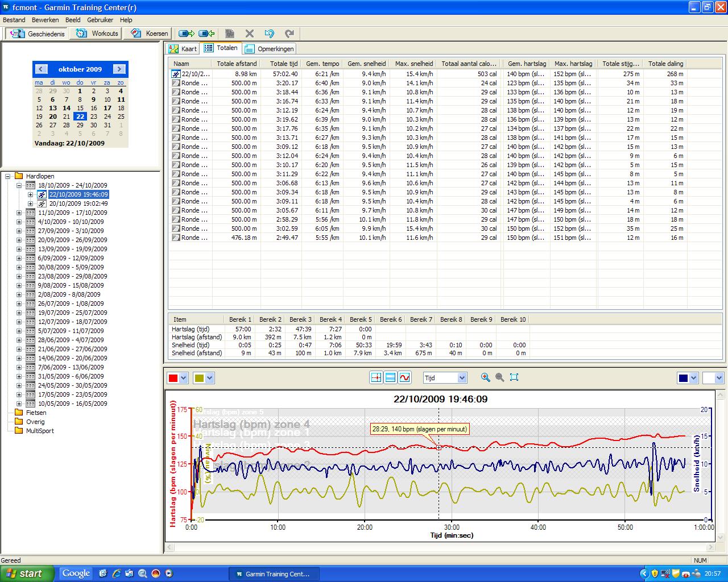Go to the previous month in calendar
Image resolution: width=728 pixels, height=582 pixels.
click(x=40, y=69)
